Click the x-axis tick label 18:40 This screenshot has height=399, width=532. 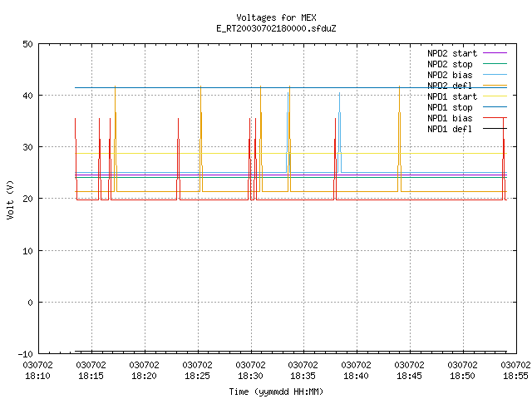[357, 376]
